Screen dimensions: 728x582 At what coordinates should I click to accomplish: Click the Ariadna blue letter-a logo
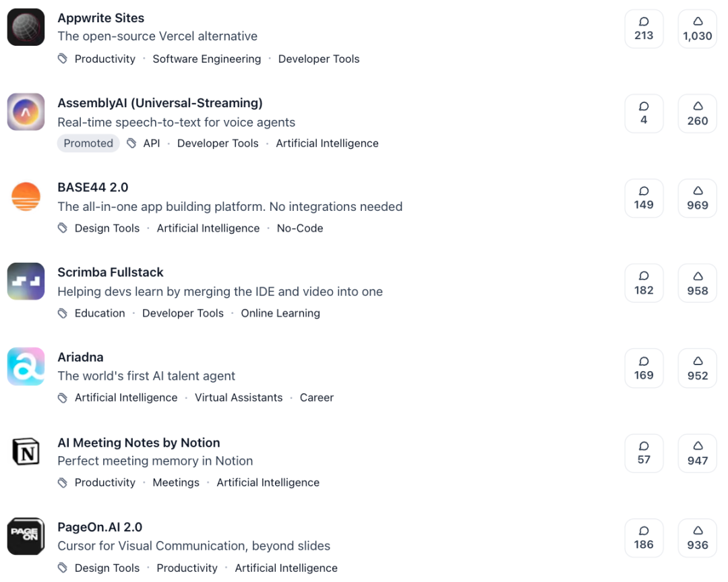click(x=26, y=366)
